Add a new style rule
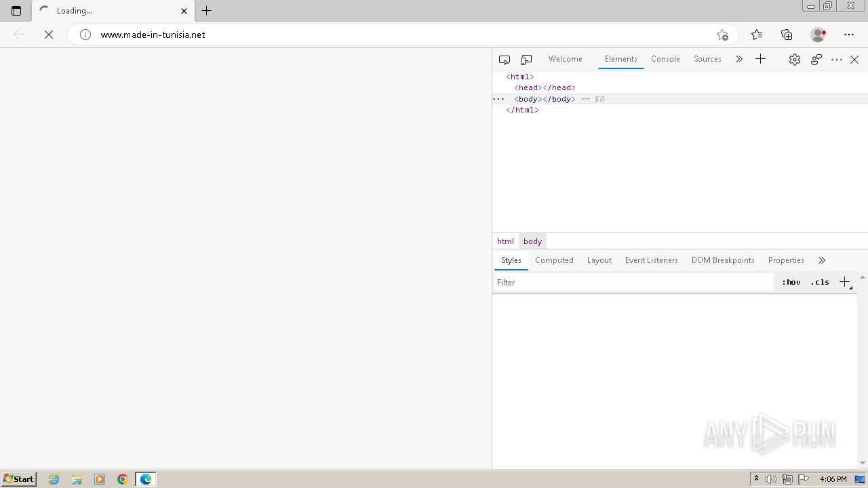This screenshot has height=488, width=868. (x=845, y=282)
